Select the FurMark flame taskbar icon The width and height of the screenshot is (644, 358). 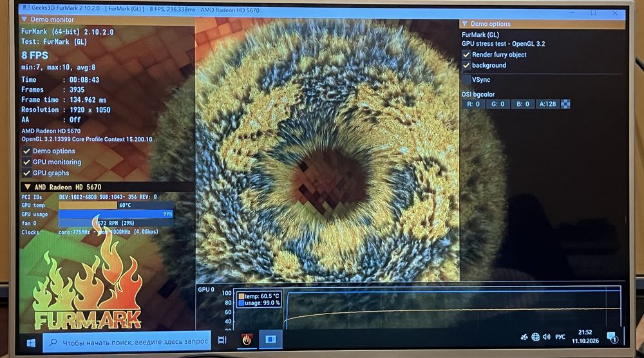click(x=247, y=339)
